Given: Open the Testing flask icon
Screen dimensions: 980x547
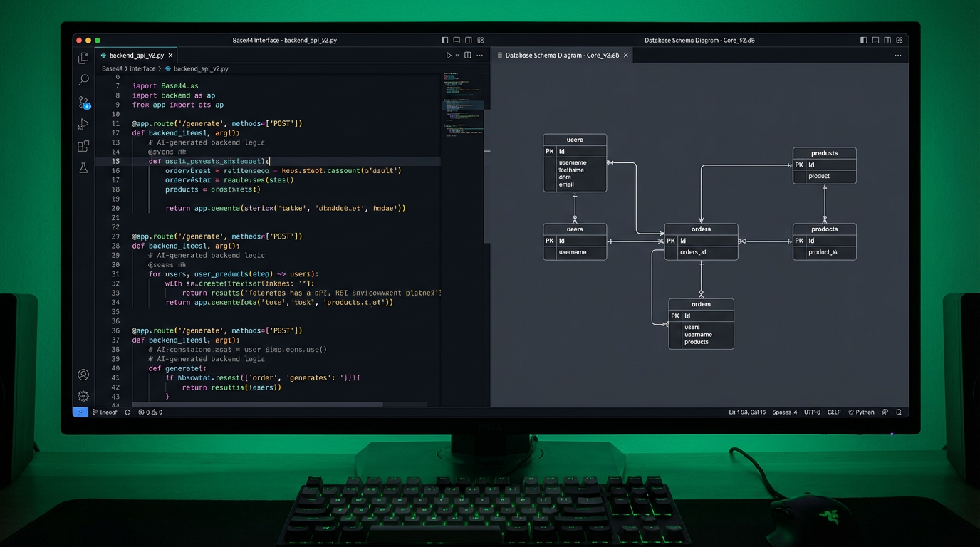Looking at the screenshot, I should [x=83, y=168].
